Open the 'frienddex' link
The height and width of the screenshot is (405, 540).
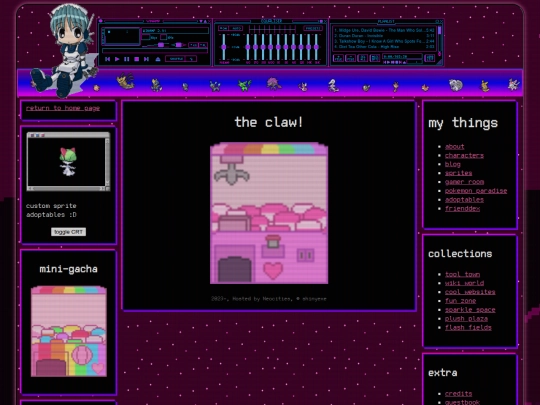click(463, 208)
